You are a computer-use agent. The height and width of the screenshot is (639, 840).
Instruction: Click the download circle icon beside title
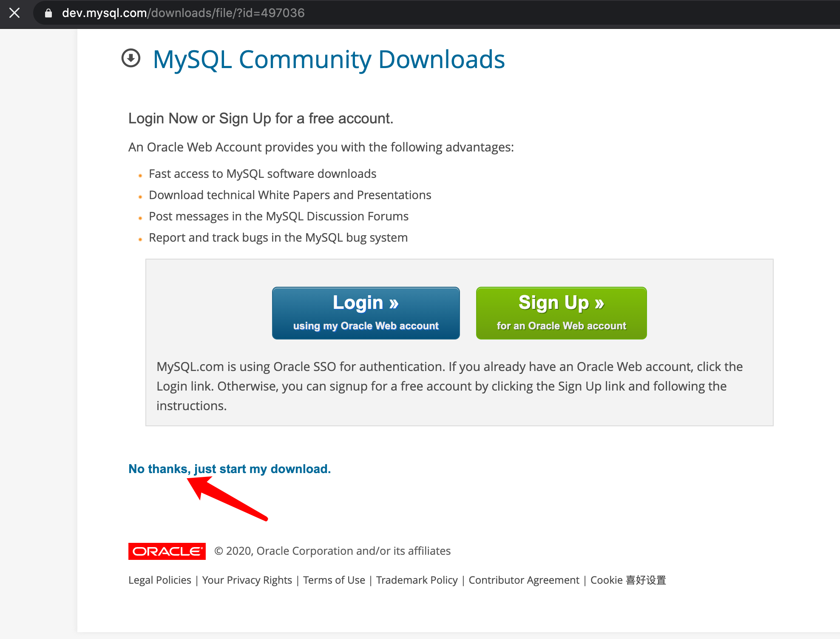coord(131,58)
